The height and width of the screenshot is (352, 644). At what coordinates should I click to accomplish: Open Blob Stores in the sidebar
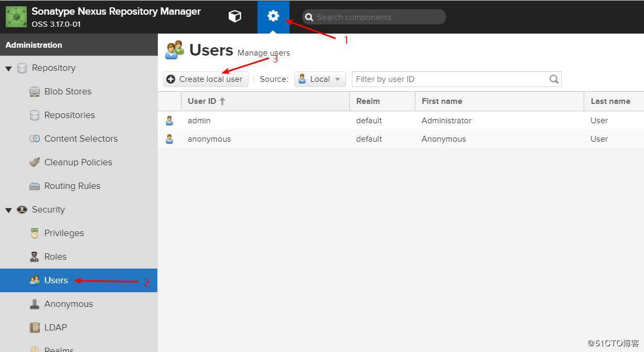click(x=79, y=92)
